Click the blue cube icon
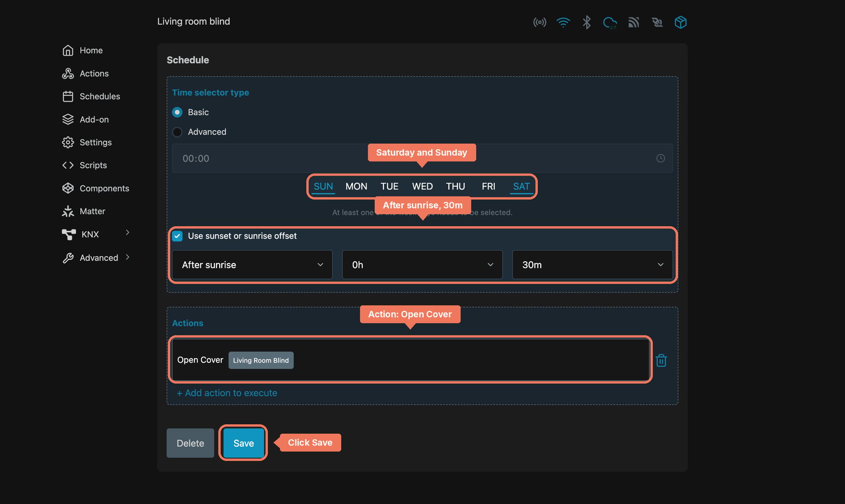 pos(680,22)
